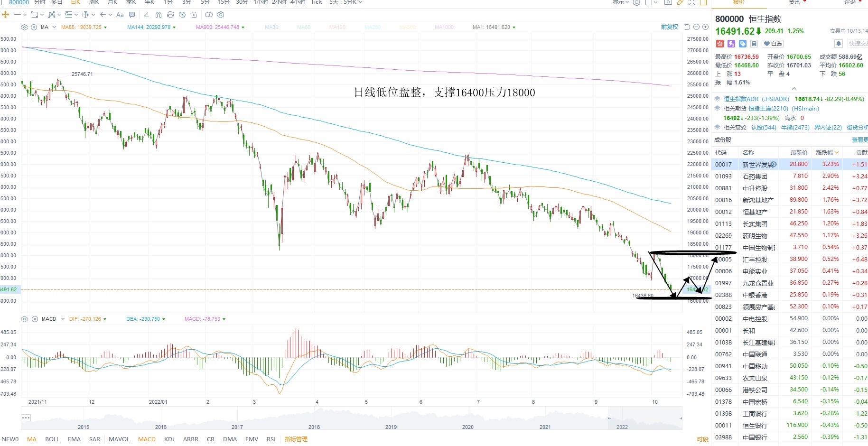
Task: Click the 2018 timeline range navigator
Action: click(x=314, y=427)
